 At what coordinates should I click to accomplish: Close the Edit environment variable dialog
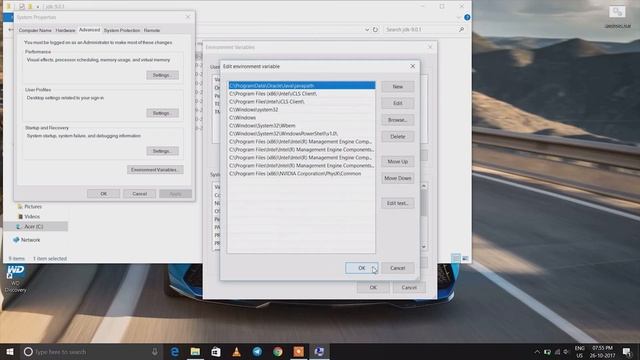coord(412,66)
